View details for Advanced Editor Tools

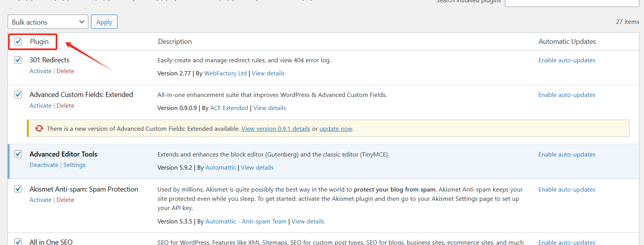click(257, 168)
